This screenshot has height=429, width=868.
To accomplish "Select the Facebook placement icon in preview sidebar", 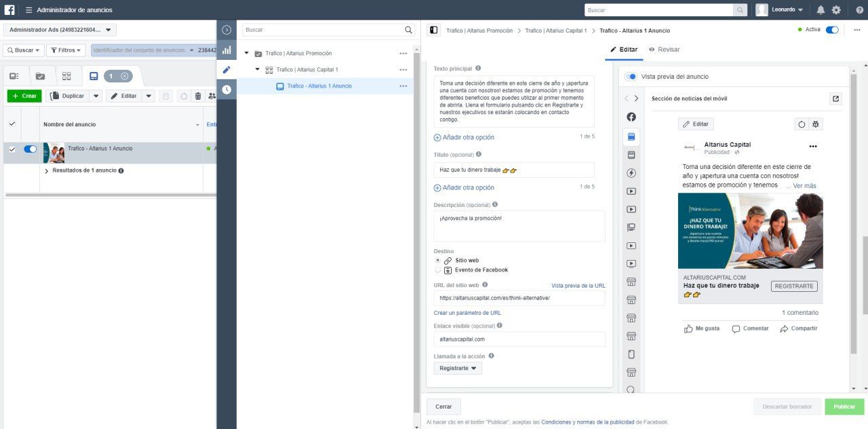I will pyautogui.click(x=631, y=117).
